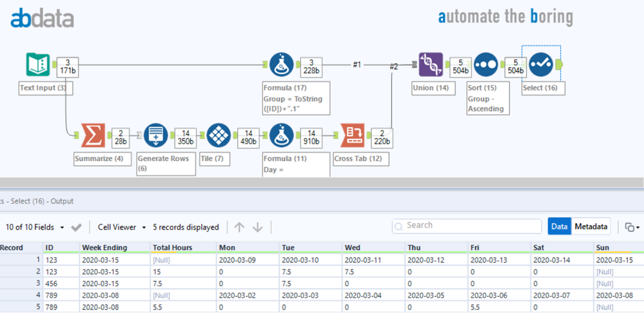
Task: Click the Sort (15) annotation label
Action: (487, 98)
